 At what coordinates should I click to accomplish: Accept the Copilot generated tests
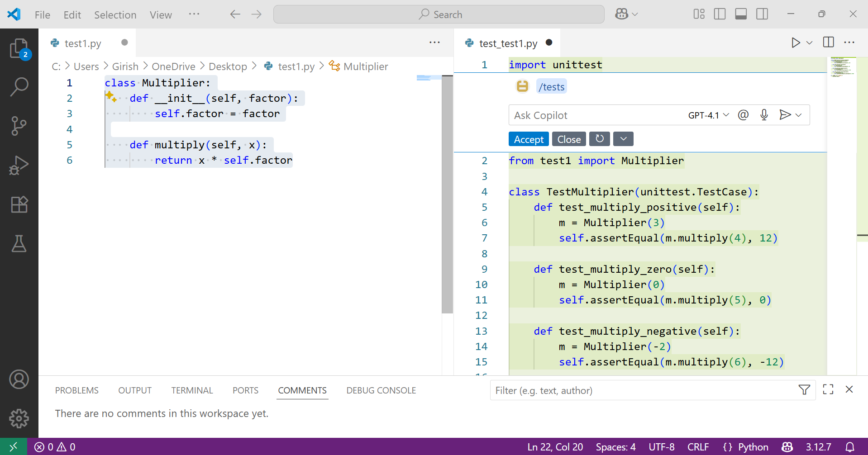point(528,139)
